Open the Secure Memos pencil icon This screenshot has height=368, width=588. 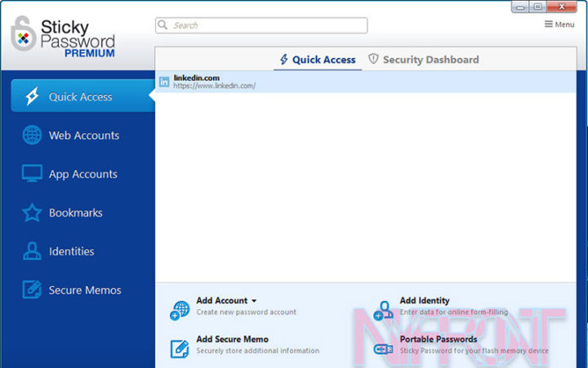[x=32, y=289]
